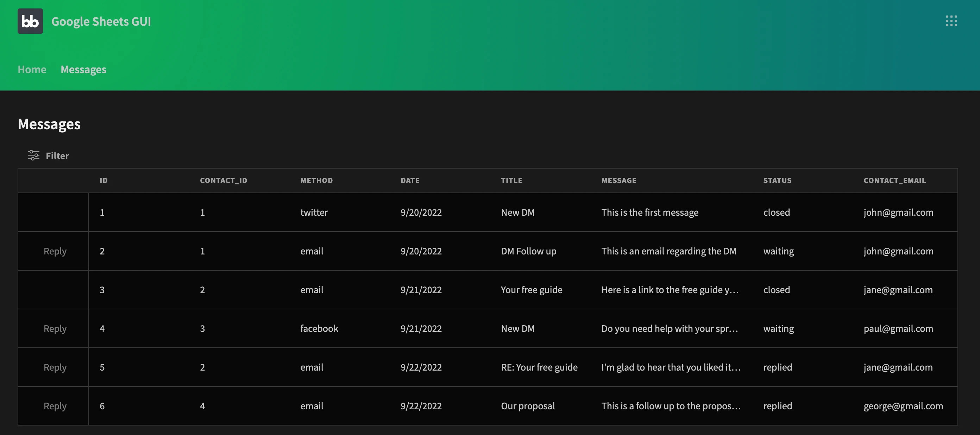This screenshot has height=435, width=980.
Task: Click date 9/20/2022 in the twitter row
Action: click(x=421, y=212)
